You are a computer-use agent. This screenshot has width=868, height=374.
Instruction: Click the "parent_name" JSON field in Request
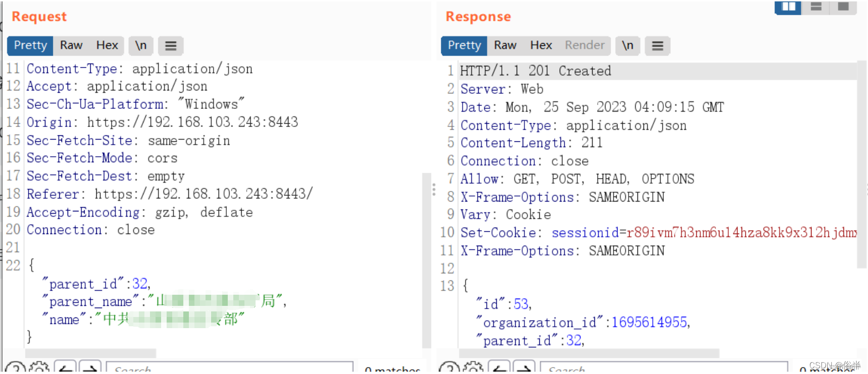click(164, 302)
